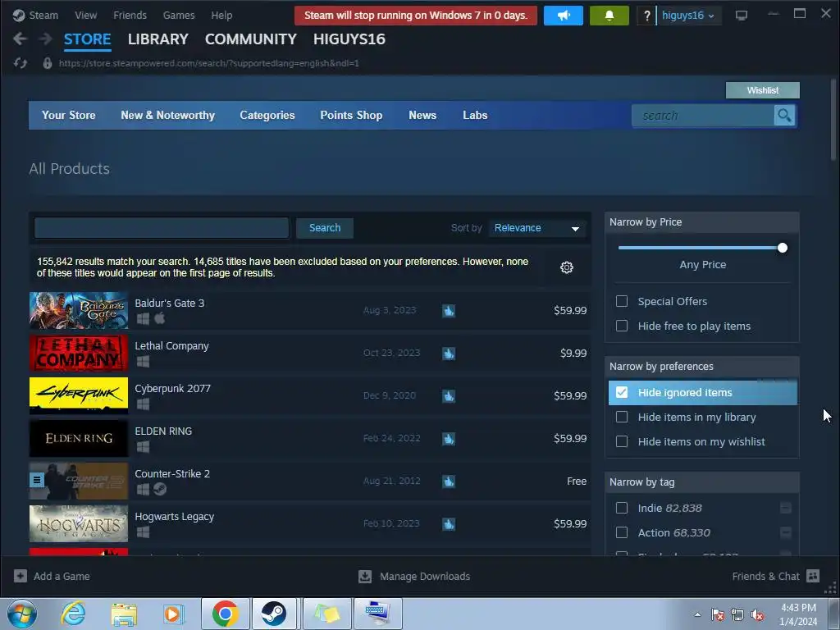
Task: Open the green notifications bell
Action: 609,16
